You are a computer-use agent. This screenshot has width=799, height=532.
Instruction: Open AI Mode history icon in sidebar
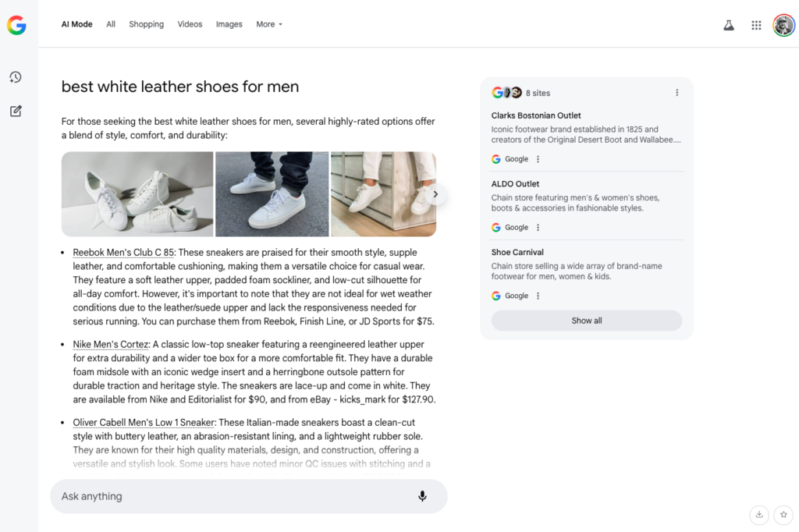tap(16, 77)
